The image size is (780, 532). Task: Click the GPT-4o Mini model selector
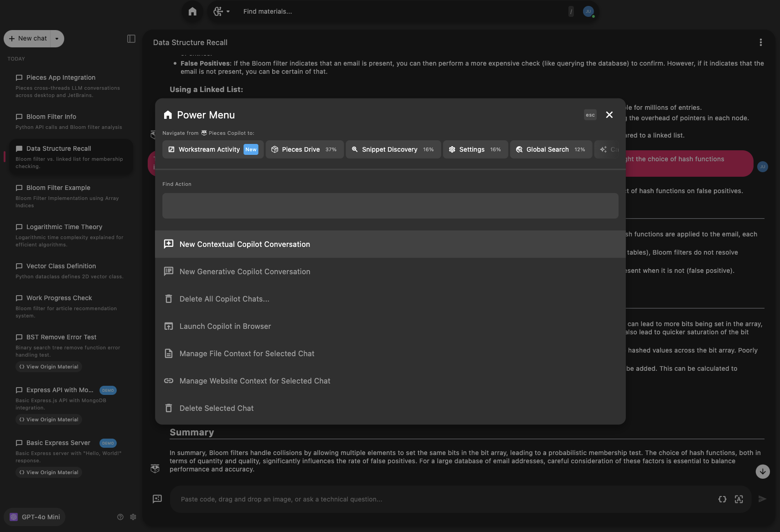point(35,517)
